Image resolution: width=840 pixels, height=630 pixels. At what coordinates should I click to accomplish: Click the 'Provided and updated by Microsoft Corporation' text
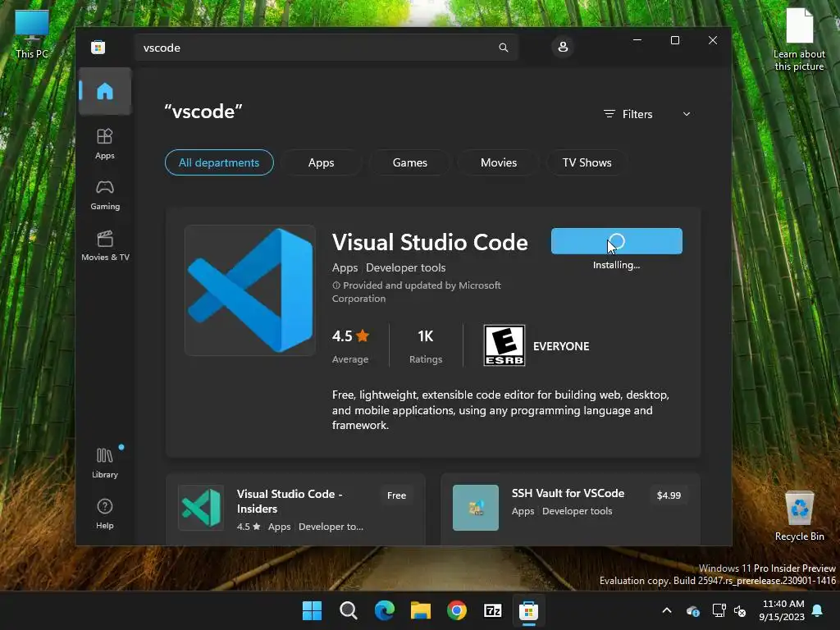pyautogui.click(x=417, y=292)
